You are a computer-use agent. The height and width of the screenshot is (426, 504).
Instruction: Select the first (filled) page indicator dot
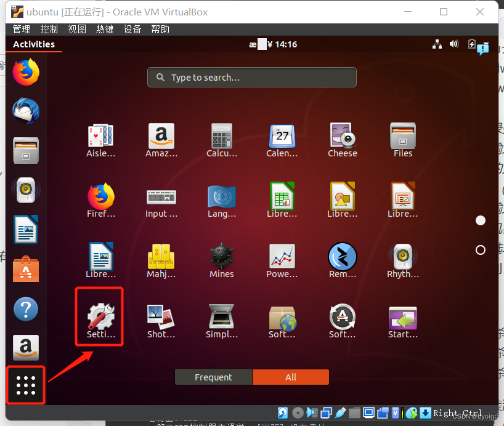point(480,220)
